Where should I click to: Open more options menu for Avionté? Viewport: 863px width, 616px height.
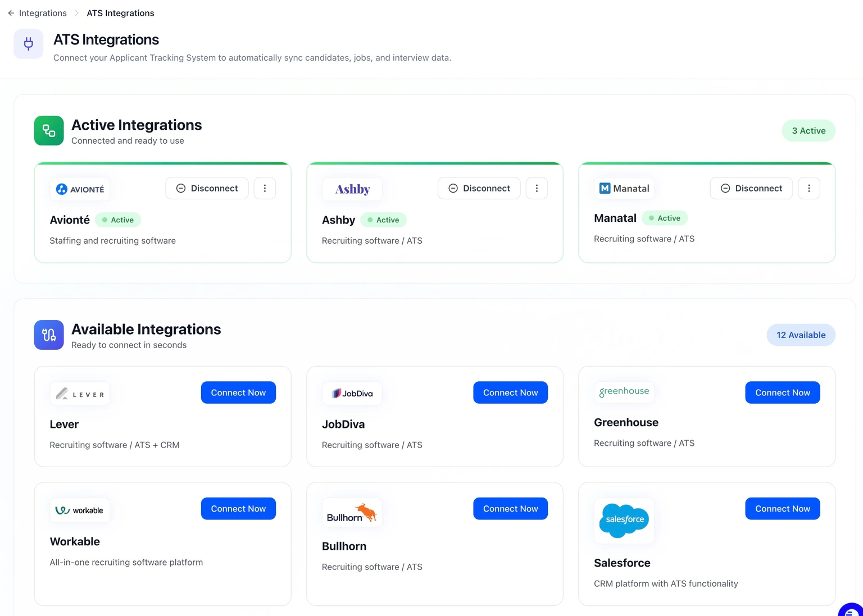(x=265, y=188)
